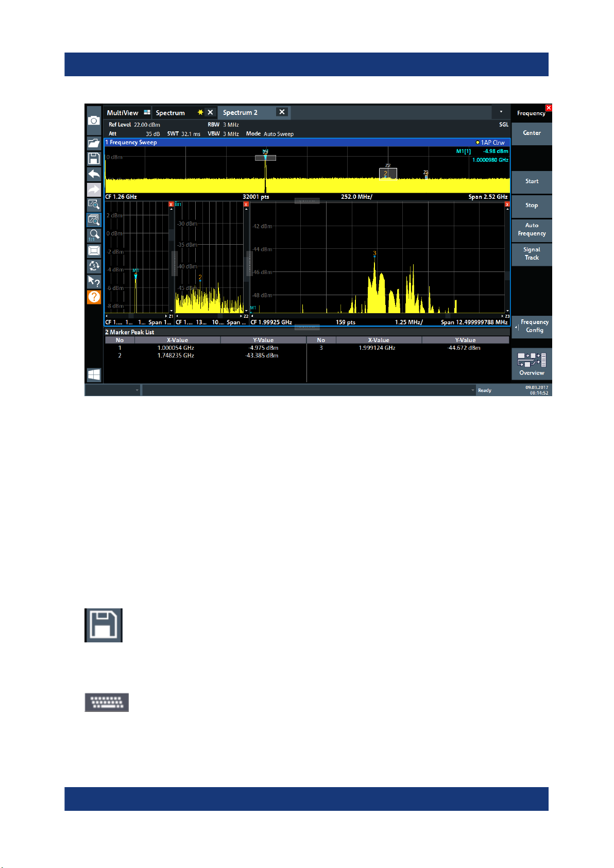The width and height of the screenshot is (614, 868).
Task: Toggle the multiple zoom tool icon
Action: pyautogui.click(x=94, y=220)
